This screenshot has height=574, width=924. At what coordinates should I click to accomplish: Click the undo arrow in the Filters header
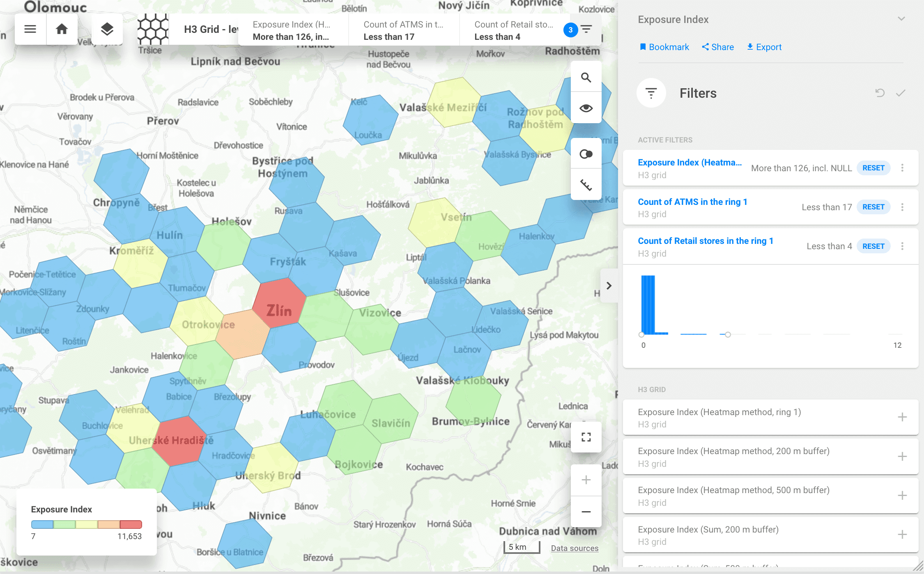(879, 93)
